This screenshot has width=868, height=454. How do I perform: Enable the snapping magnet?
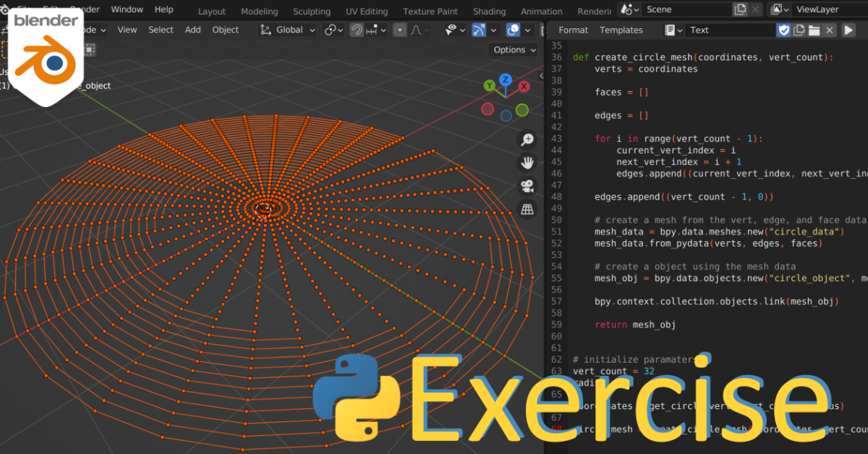click(357, 30)
